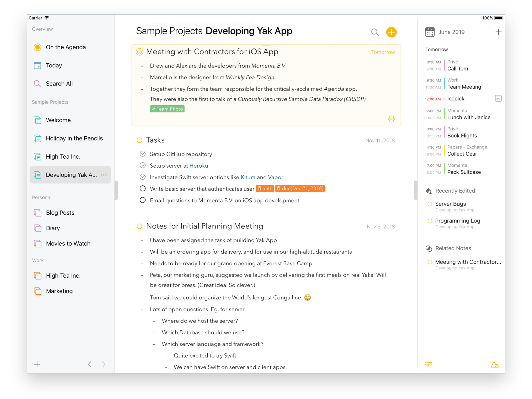
Task: Click the Related Notes header icon
Action: click(429, 249)
